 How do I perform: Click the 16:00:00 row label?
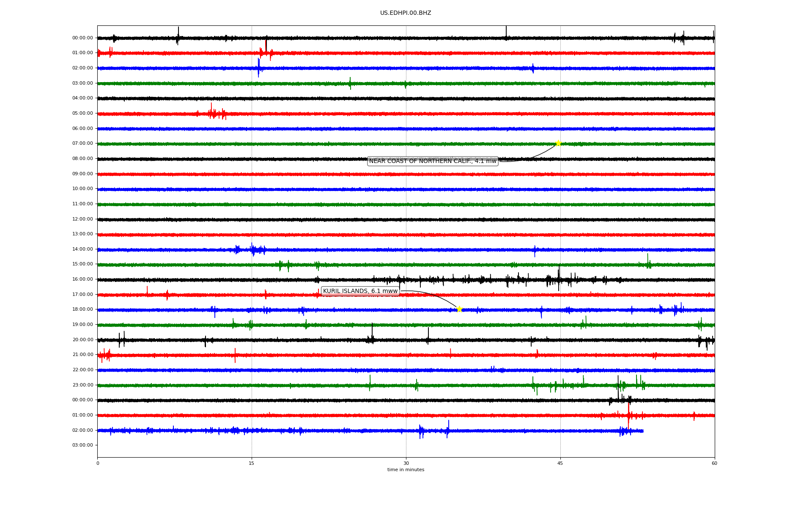coord(82,279)
